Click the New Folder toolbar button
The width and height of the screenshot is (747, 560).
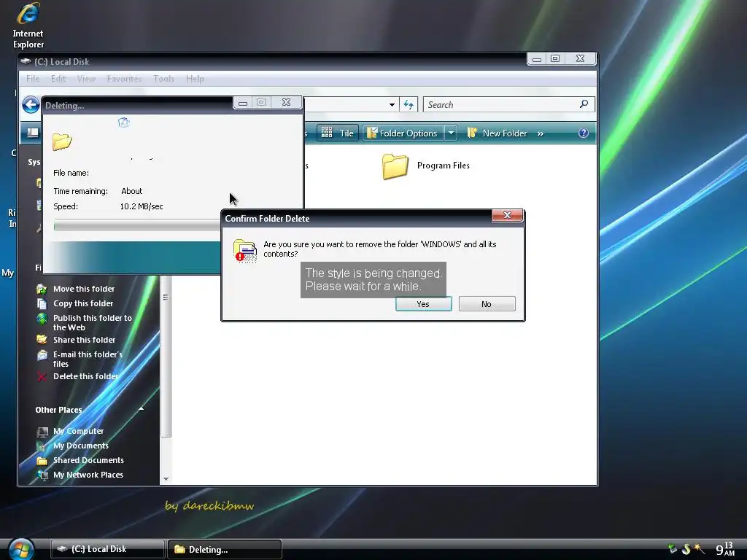(498, 133)
